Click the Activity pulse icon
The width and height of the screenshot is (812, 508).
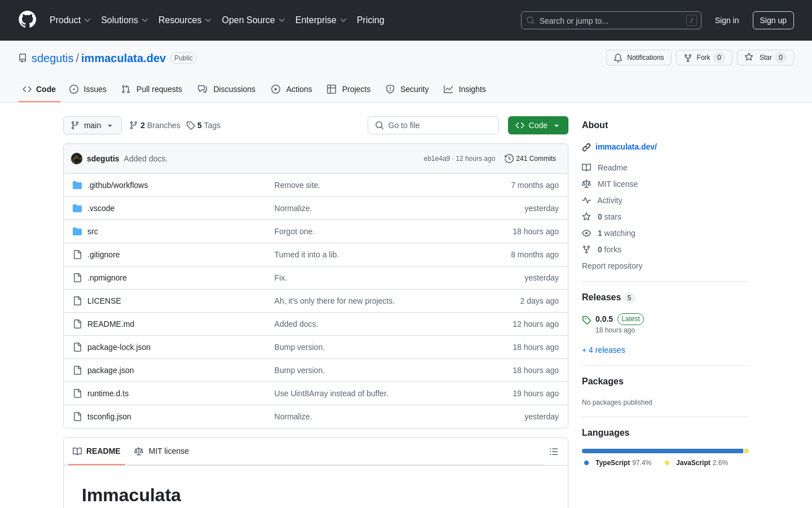586,200
